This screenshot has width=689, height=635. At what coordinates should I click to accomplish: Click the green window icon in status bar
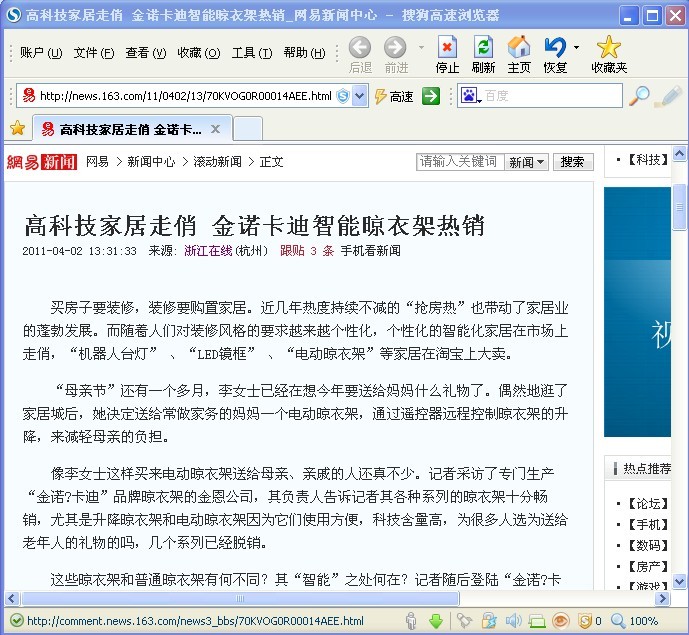pyautogui.click(x=537, y=621)
